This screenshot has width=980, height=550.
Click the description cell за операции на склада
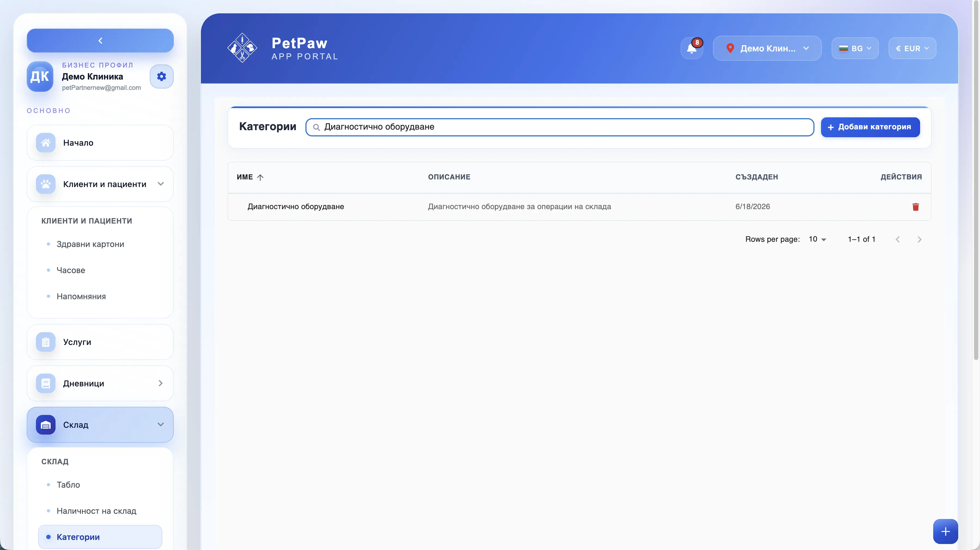pos(519,207)
